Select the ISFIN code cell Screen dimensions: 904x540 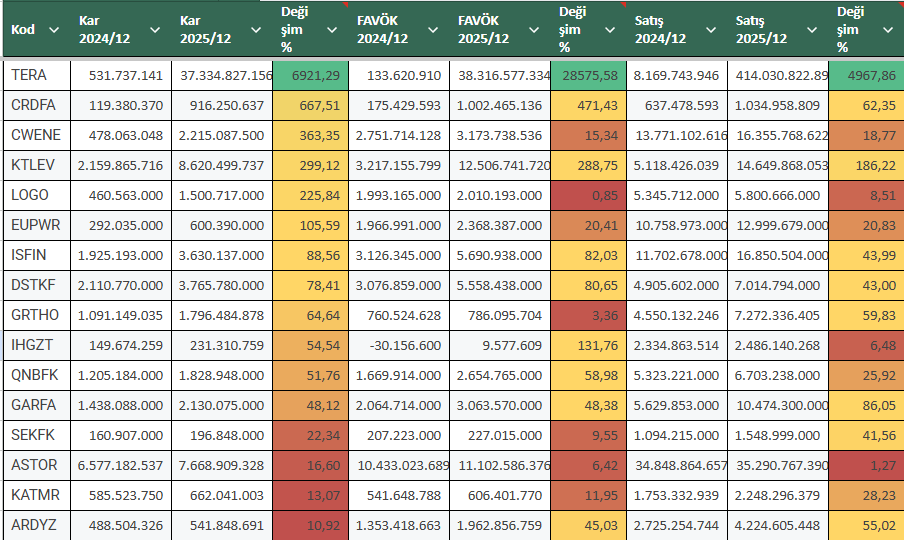pyautogui.click(x=37, y=255)
